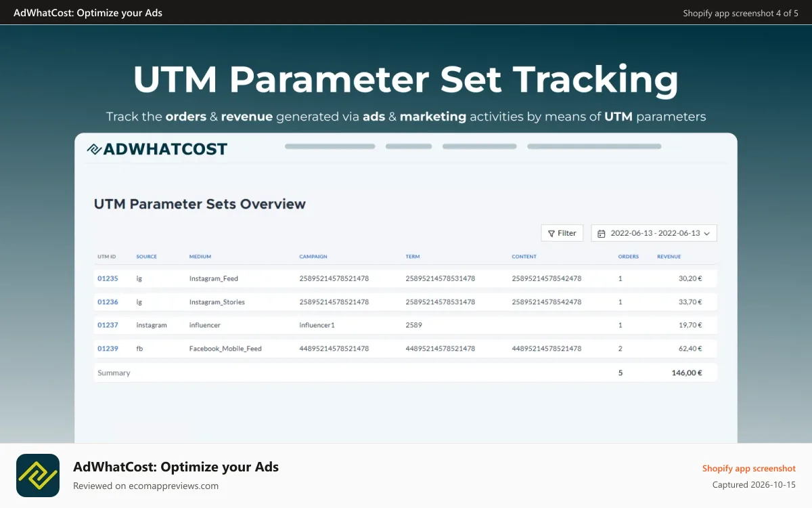This screenshot has height=508, width=812.
Task: Click the second placeholder navigation tab
Action: 409,146
